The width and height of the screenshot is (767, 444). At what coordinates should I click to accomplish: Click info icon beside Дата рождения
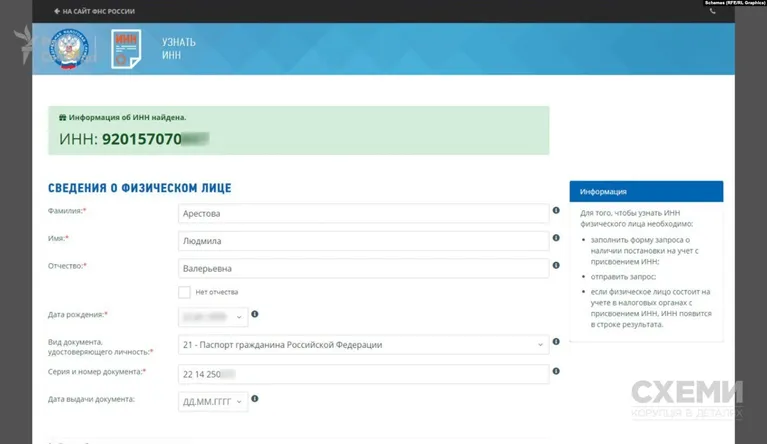tap(255, 314)
